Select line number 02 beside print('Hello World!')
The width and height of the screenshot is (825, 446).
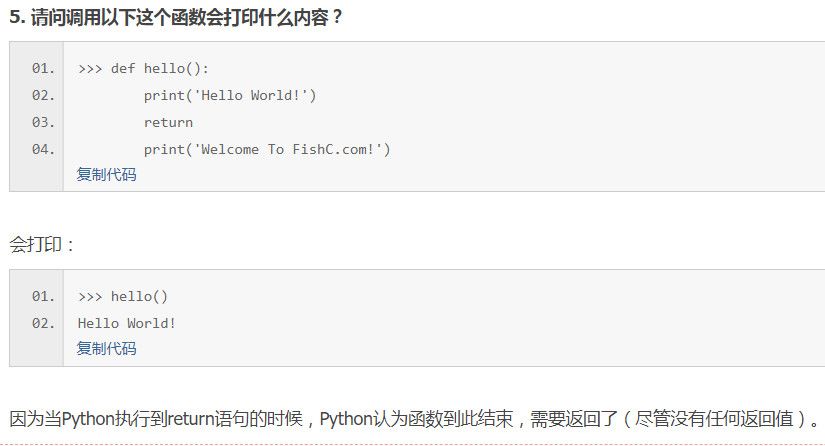point(43,96)
